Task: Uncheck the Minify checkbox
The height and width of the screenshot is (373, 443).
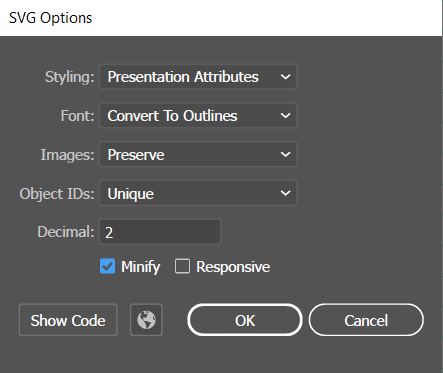Action: coord(107,266)
